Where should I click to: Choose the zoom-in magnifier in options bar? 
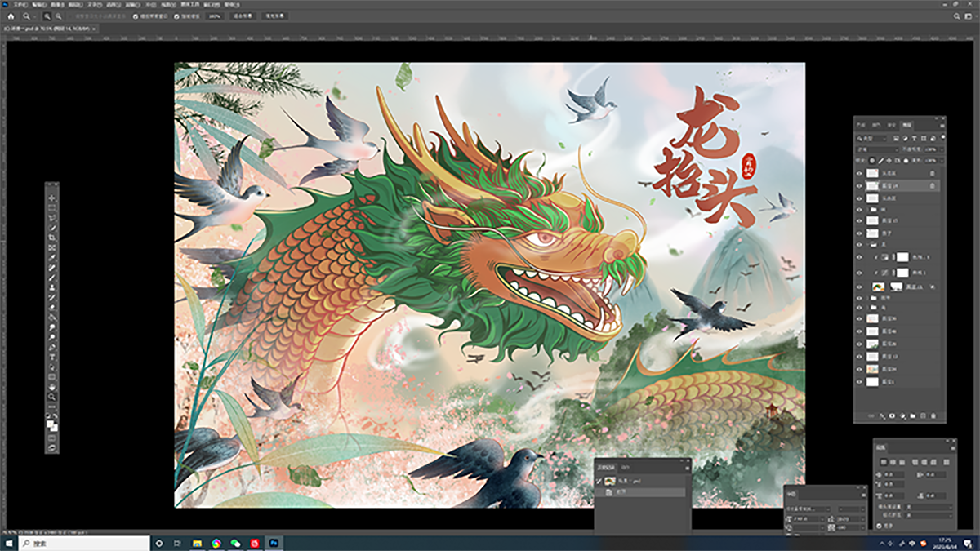pos(47,16)
